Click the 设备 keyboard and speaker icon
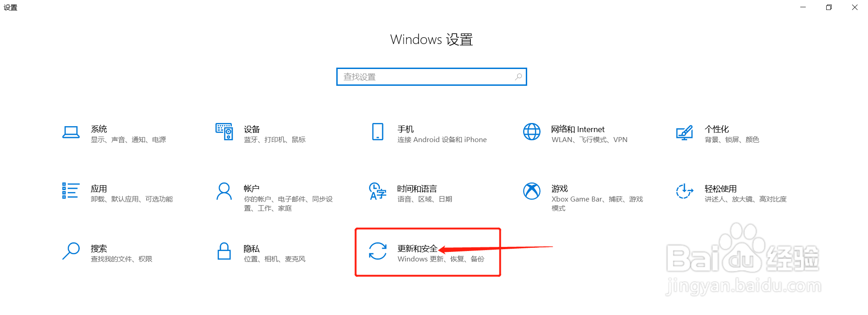Image resolution: width=868 pixels, height=315 pixels. (x=224, y=132)
